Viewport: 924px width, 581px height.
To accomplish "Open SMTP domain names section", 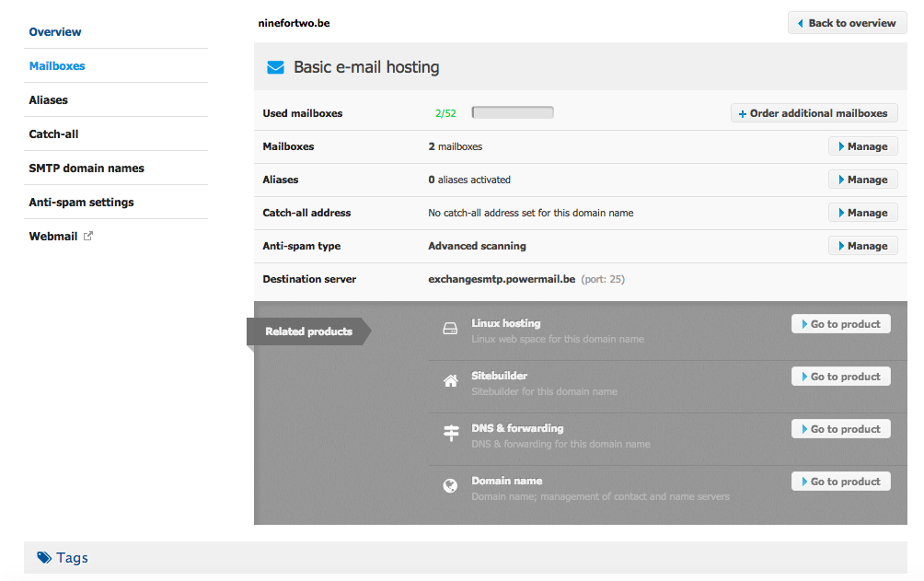I will [x=87, y=168].
